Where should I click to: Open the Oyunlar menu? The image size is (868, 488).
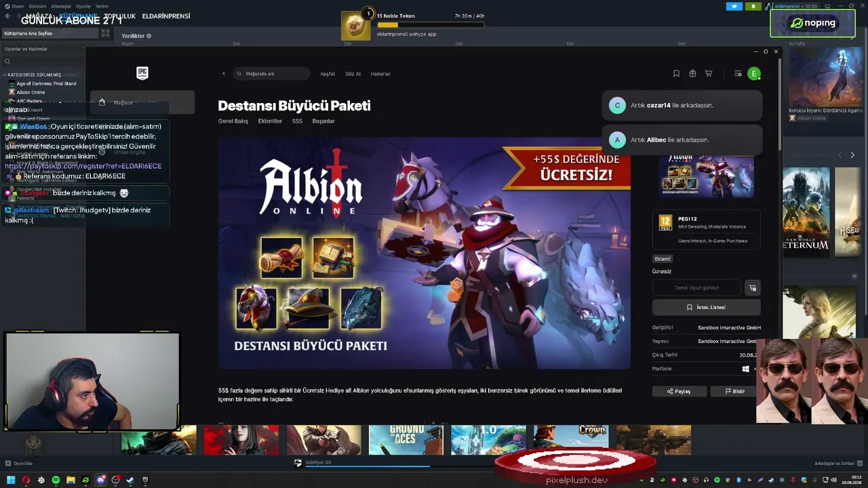click(x=83, y=6)
